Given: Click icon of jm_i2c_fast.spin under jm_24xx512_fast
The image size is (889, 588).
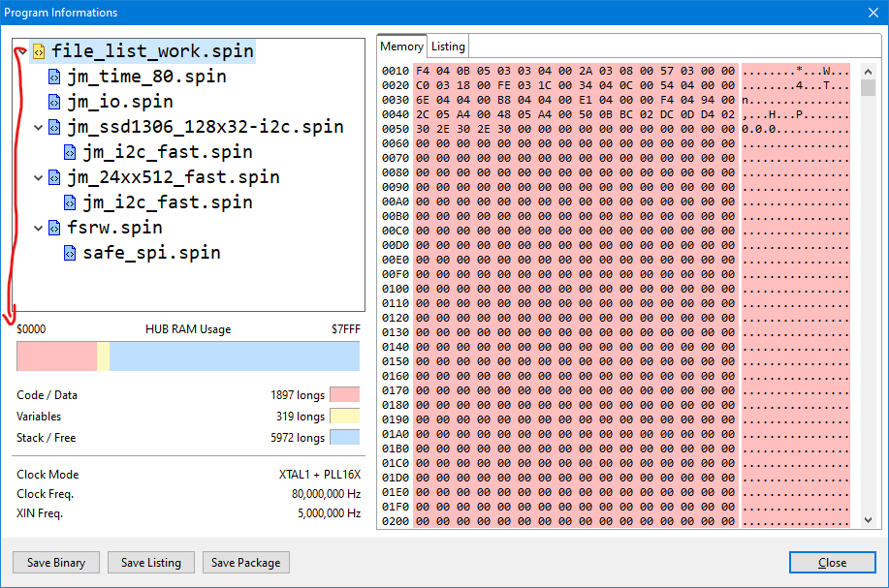Looking at the screenshot, I should coord(70,202).
